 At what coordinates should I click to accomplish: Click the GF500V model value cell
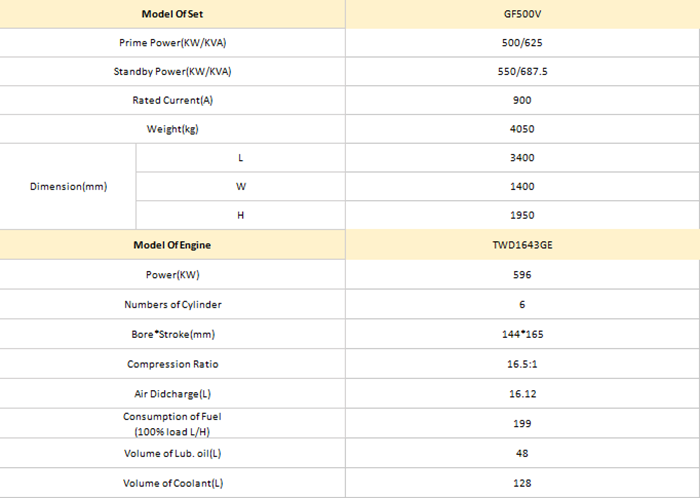point(522,14)
